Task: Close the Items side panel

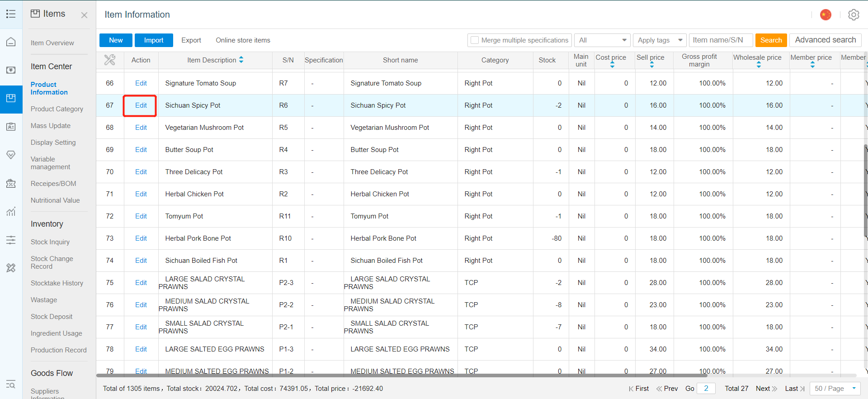Action: (x=84, y=15)
